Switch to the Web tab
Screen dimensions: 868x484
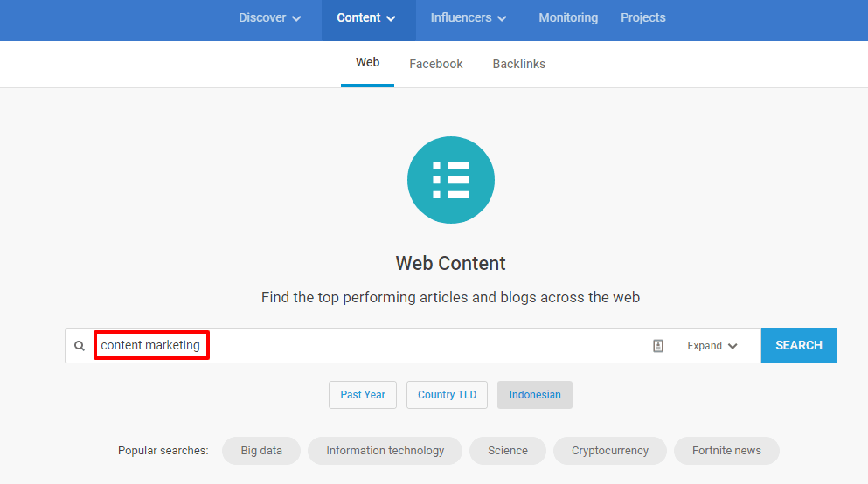[x=367, y=63]
